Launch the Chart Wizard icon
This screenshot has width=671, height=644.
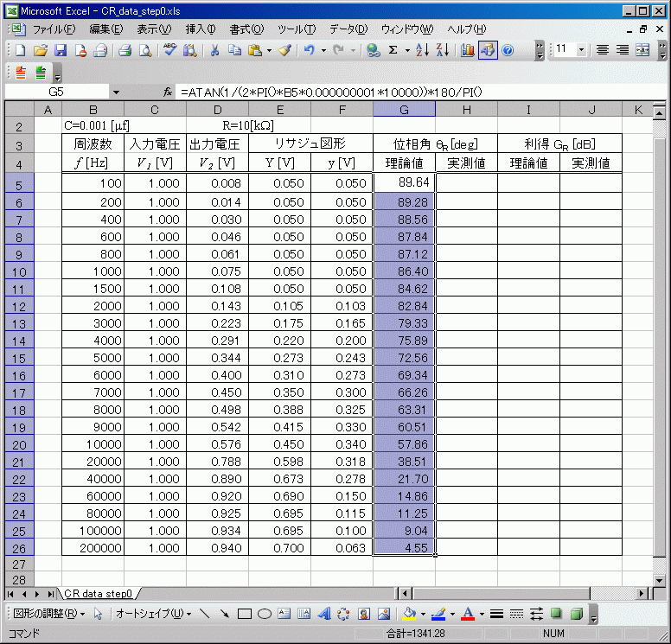tap(468, 50)
